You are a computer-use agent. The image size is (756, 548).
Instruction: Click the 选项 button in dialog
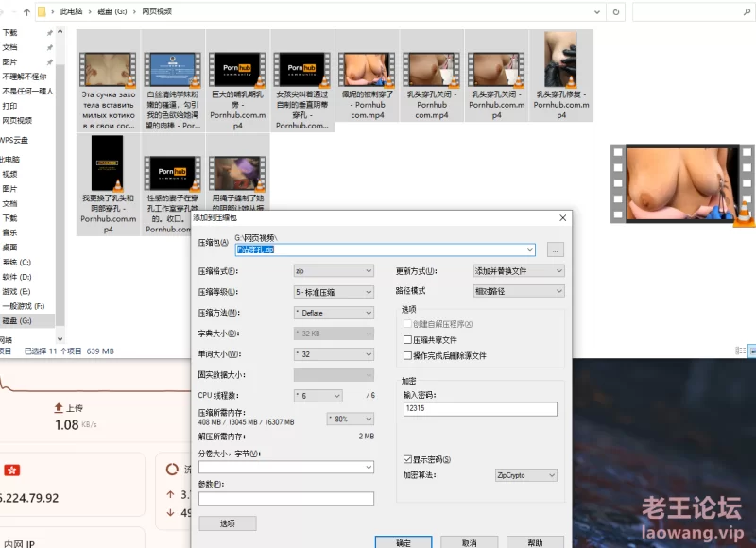[228, 522]
